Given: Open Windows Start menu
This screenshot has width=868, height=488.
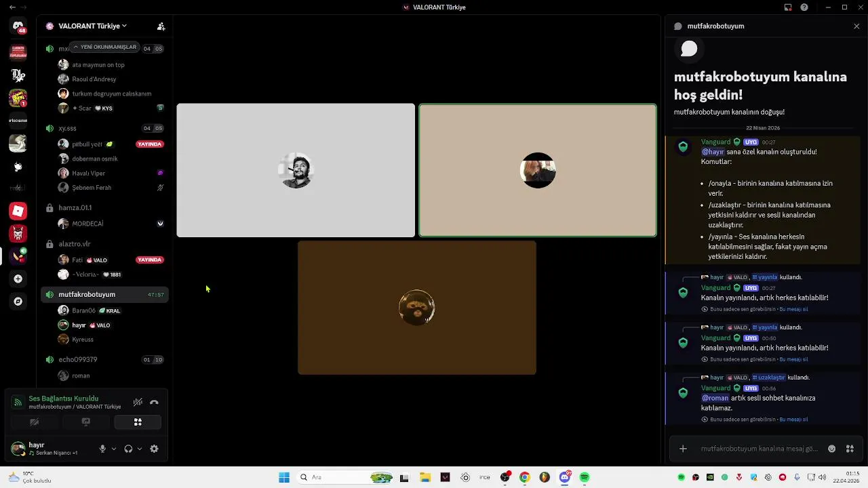Looking at the screenshot, I should click(284, 477).
